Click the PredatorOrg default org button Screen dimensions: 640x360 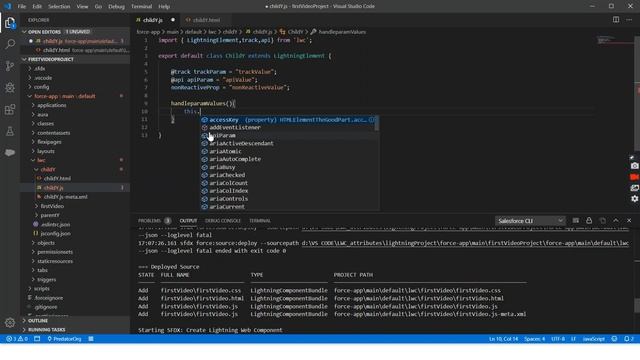64,339
